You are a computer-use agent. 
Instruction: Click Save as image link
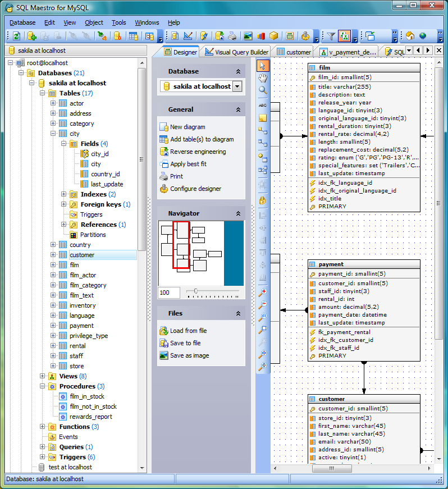189,355
